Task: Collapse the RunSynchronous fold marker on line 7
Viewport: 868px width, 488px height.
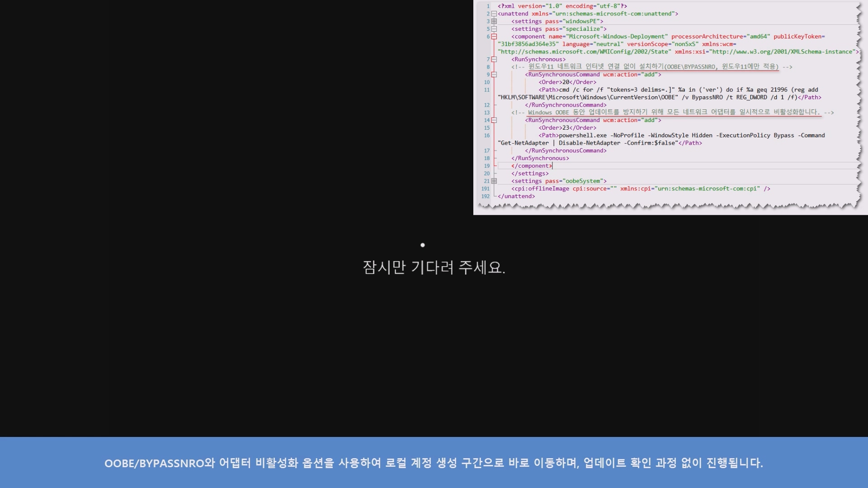Action: (x=494, y=59)
